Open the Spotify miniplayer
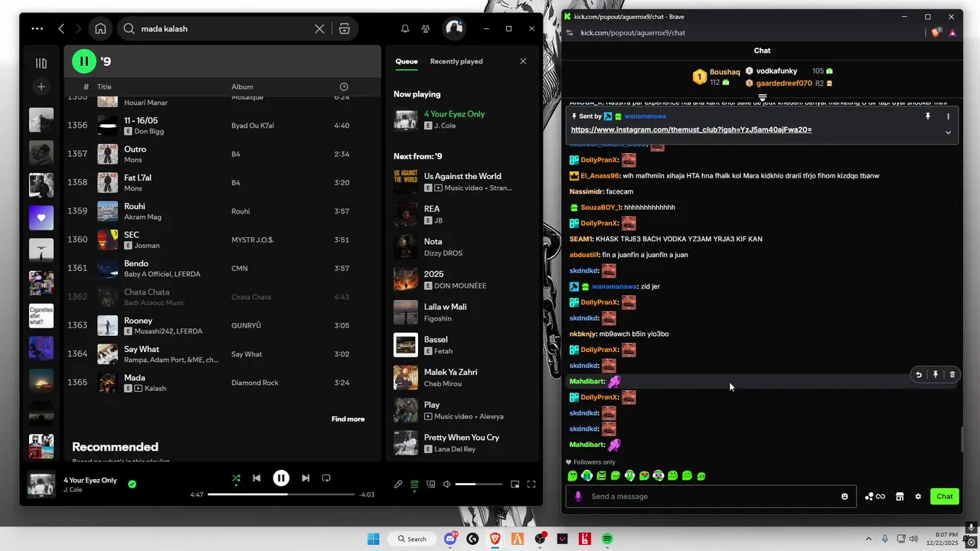This screenshot has height=551, width=980. (514, 484)
